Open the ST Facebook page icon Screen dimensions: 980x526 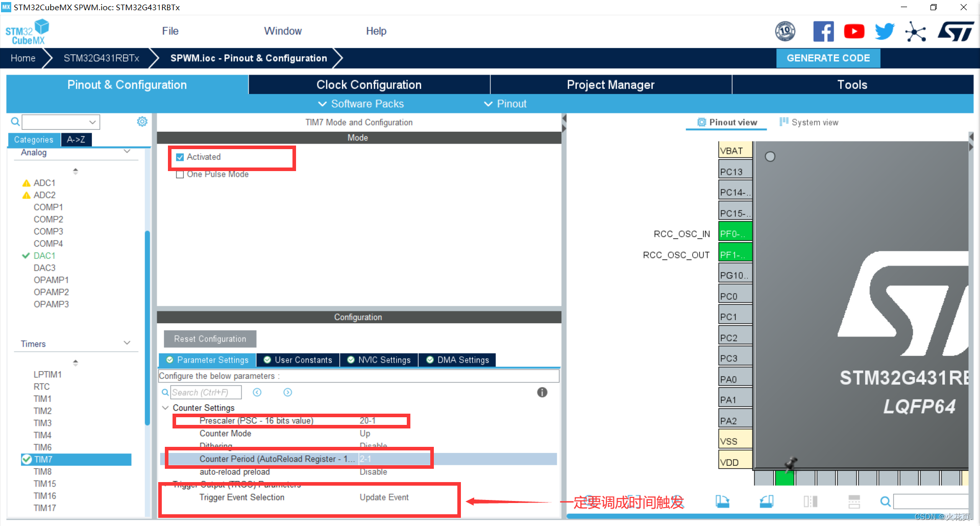pos(823,32)
